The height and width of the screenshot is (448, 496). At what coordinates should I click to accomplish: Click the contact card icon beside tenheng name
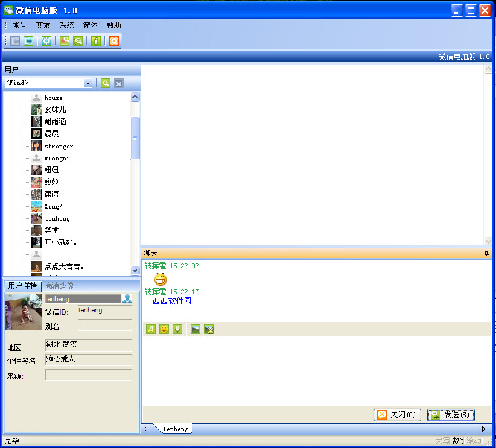[127, 298]
